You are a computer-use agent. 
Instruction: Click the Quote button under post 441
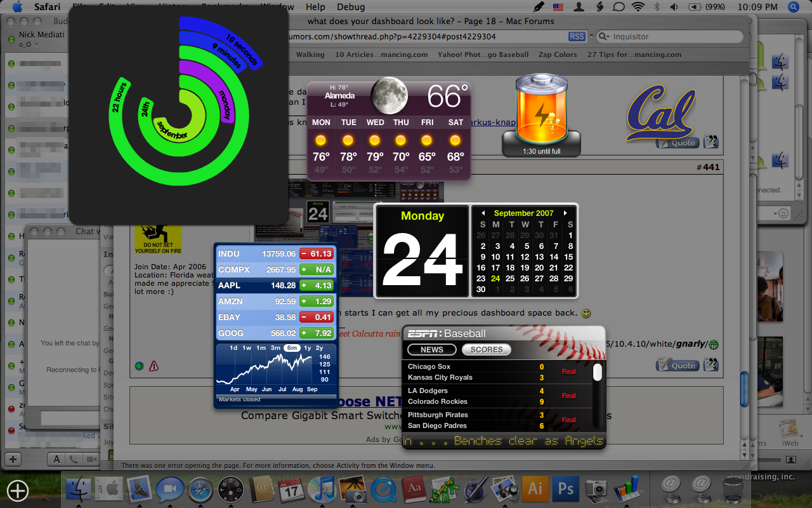678,365
